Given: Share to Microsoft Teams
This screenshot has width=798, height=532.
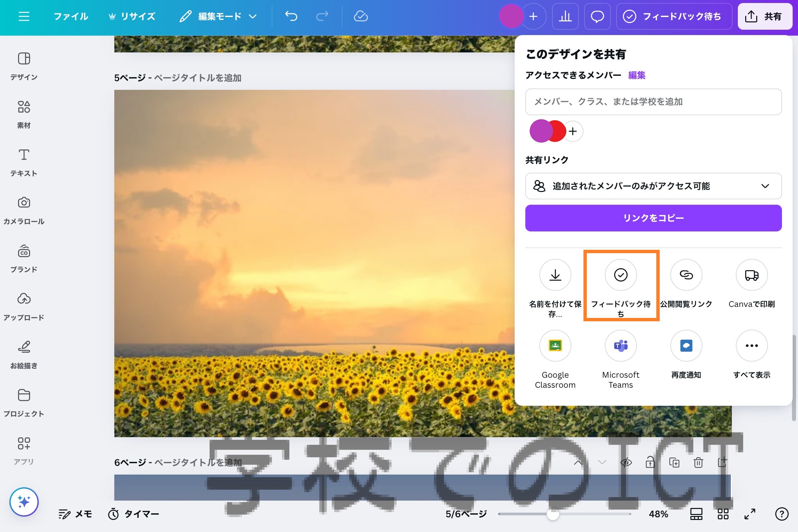Looking at the screenshot, I should click(621, 360).
